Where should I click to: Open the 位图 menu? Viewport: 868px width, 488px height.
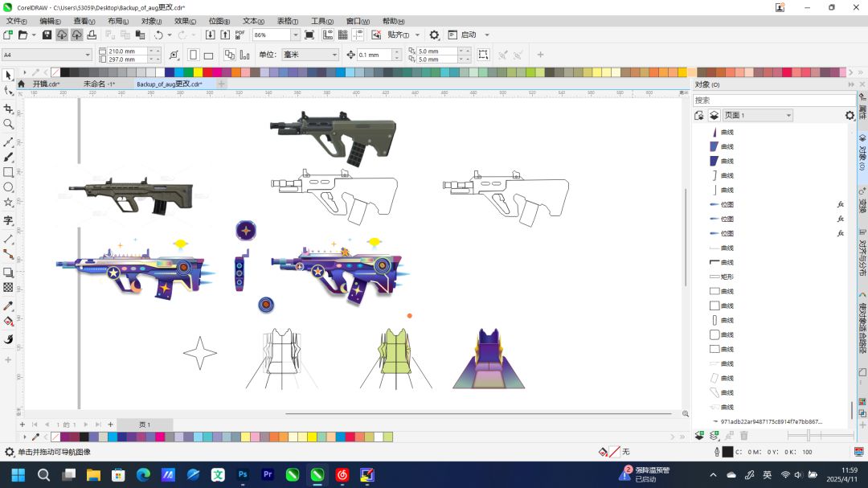219,21
